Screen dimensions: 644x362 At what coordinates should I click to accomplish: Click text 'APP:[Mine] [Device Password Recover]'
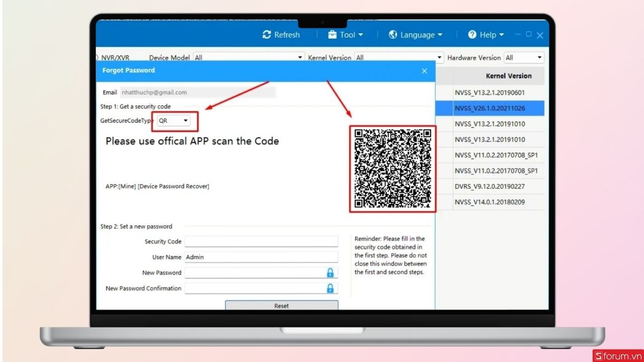pyautogui.click(x=157, y=186)
